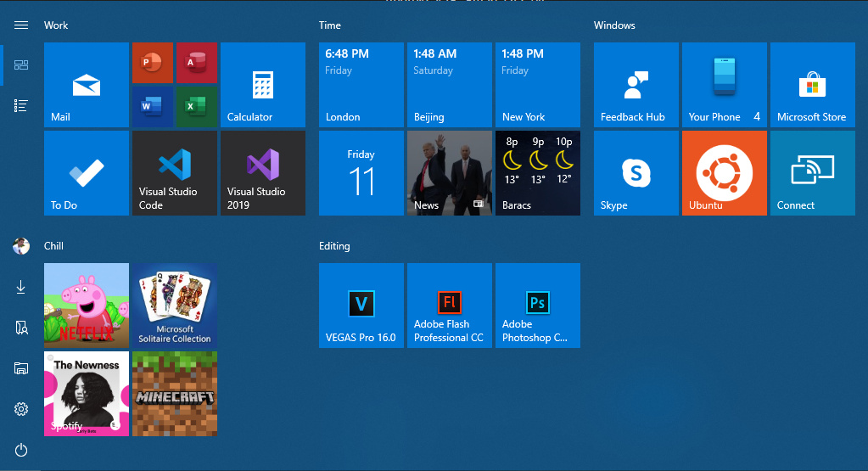Open the New York clock tile
Image resolution: width=868 pixels, height=471 pixels.
[538, 85]
